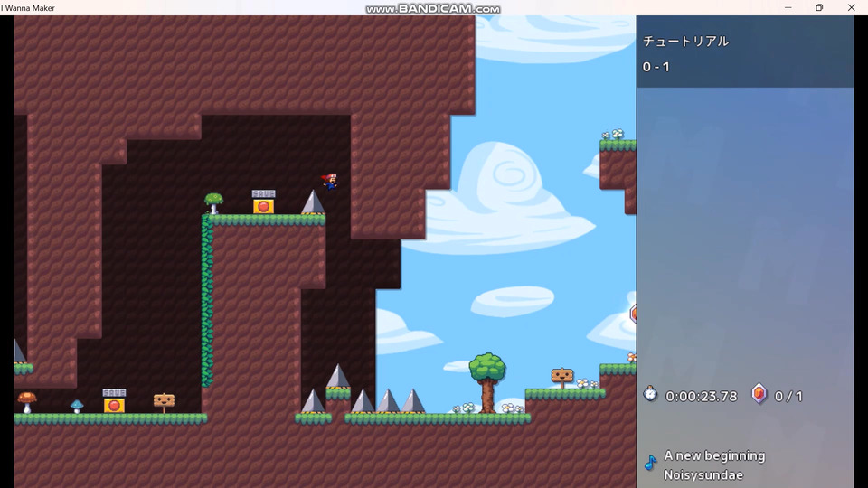Click the green vines on the pillar wall

pos(207,301)
